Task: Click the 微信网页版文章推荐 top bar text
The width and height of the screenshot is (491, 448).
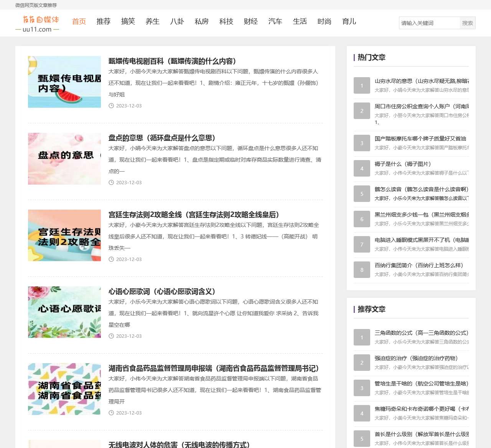Action: [x=36, y=5]
